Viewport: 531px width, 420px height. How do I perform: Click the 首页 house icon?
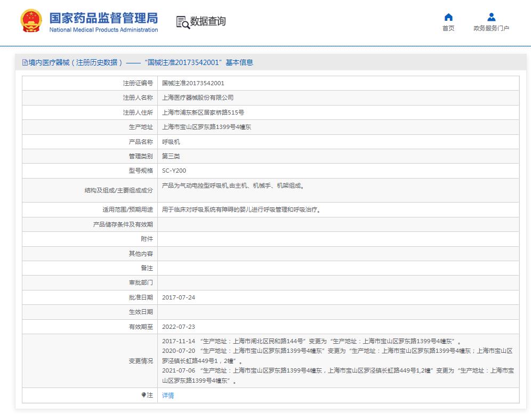click(x=448, y=17)
